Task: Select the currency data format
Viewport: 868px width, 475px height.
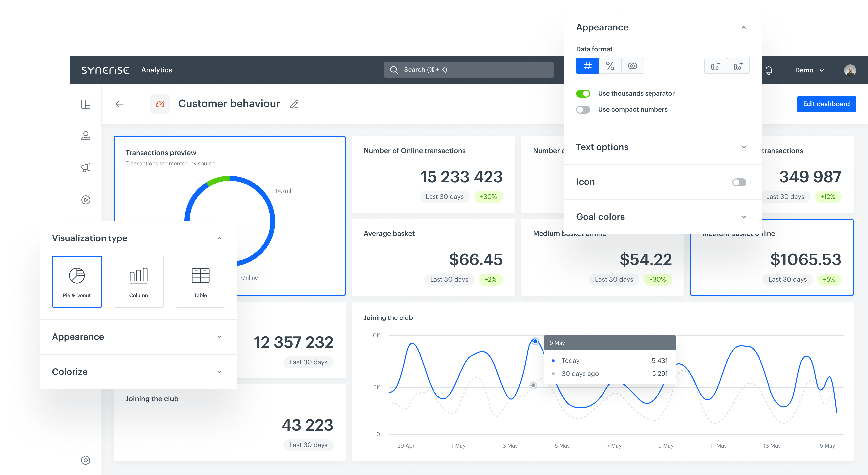Action: (x=633, y=66)
